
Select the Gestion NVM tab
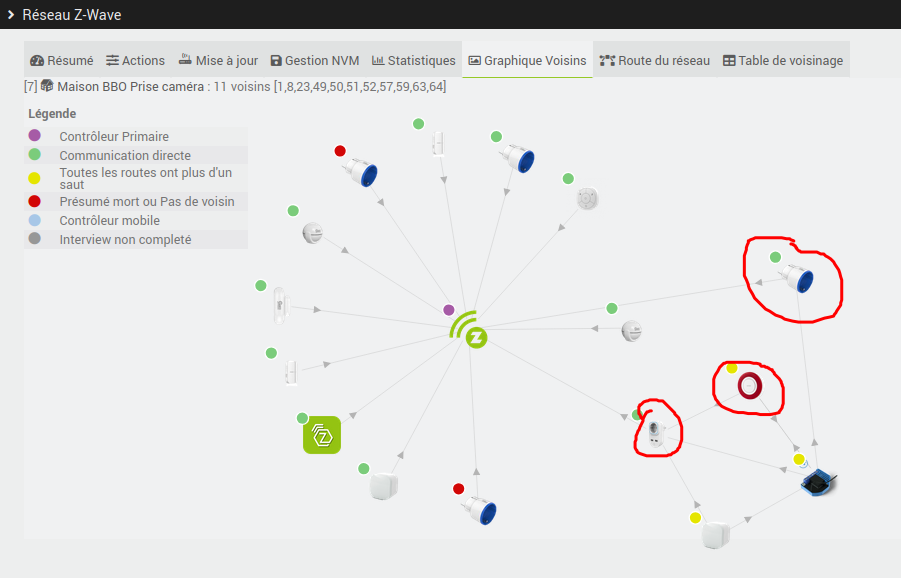point(315,60)
